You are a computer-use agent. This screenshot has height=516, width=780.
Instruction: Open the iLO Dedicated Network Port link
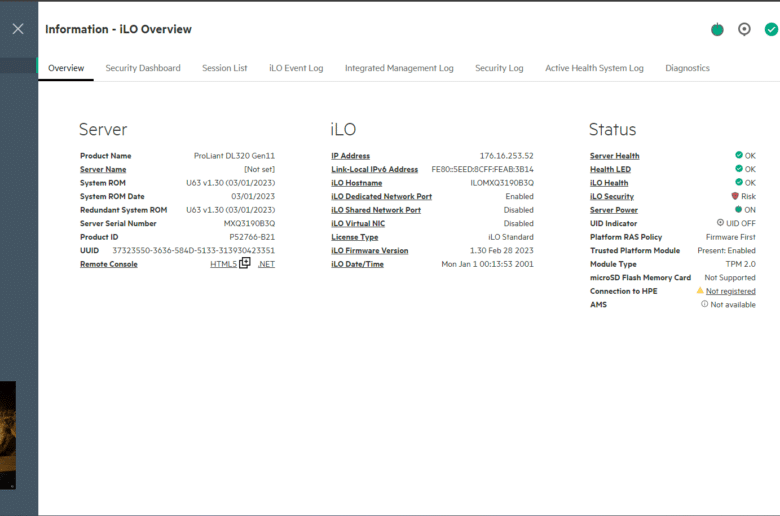[x=382, y=197]
